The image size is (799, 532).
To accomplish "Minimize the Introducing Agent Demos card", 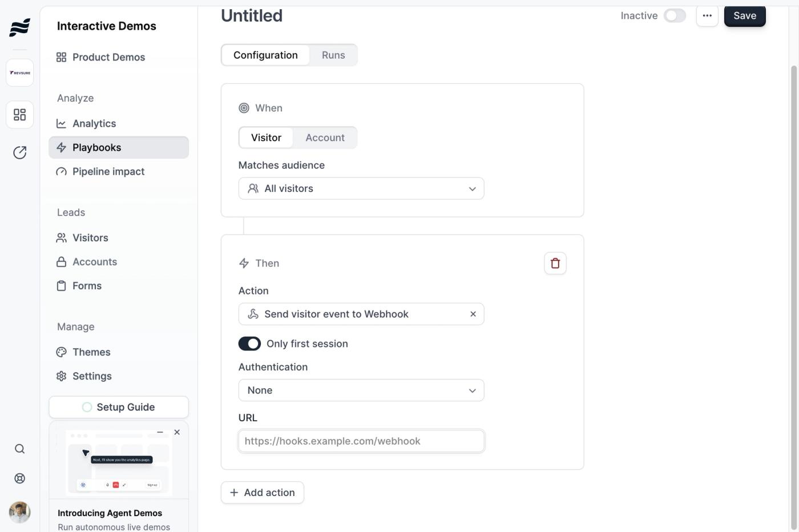I will (160, 432).
